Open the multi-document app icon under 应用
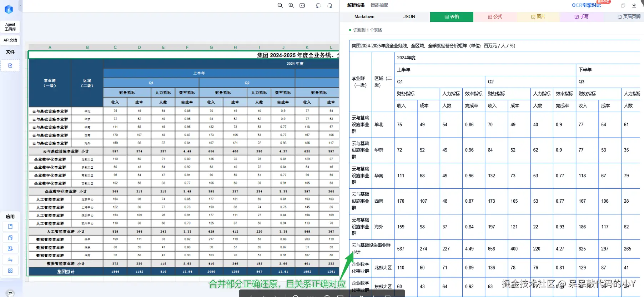The image size is (644, 297). [10, 238]
